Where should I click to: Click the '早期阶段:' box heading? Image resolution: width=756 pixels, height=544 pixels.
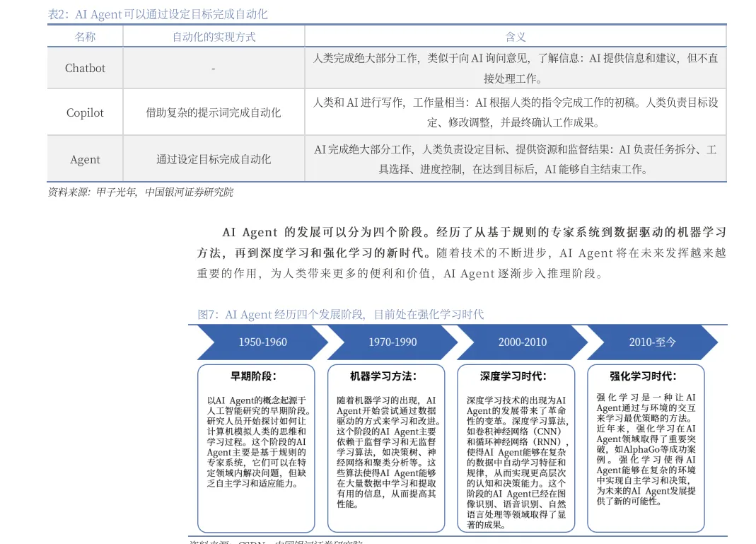pos(254,376)
